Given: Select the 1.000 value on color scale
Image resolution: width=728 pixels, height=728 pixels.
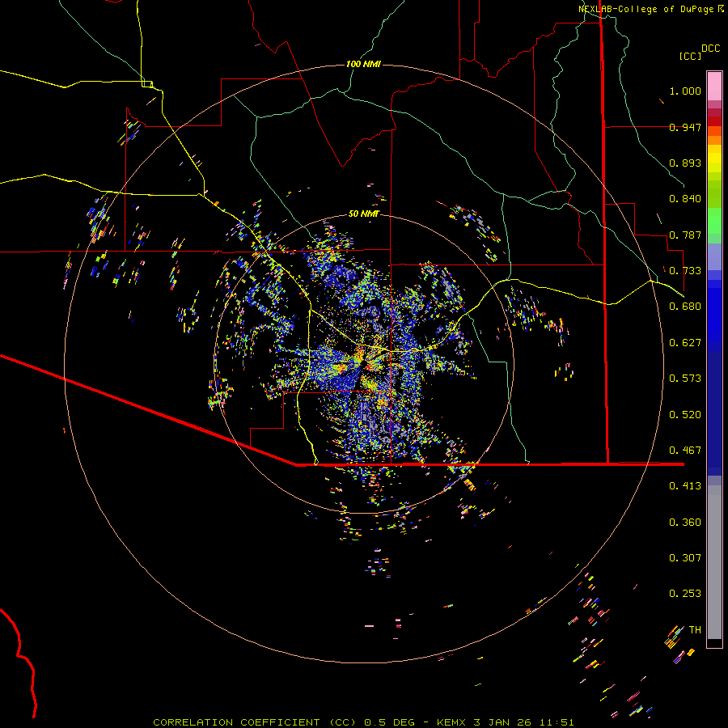Looking at the screenshot, I should pos(685,91).
